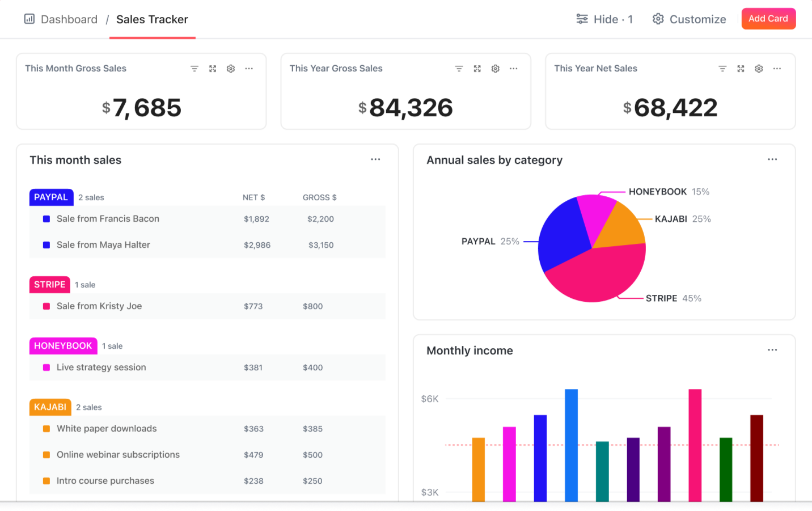Select the Sales Tracker tab
Screen dimensions: 812x511
(x=152, y=19)
